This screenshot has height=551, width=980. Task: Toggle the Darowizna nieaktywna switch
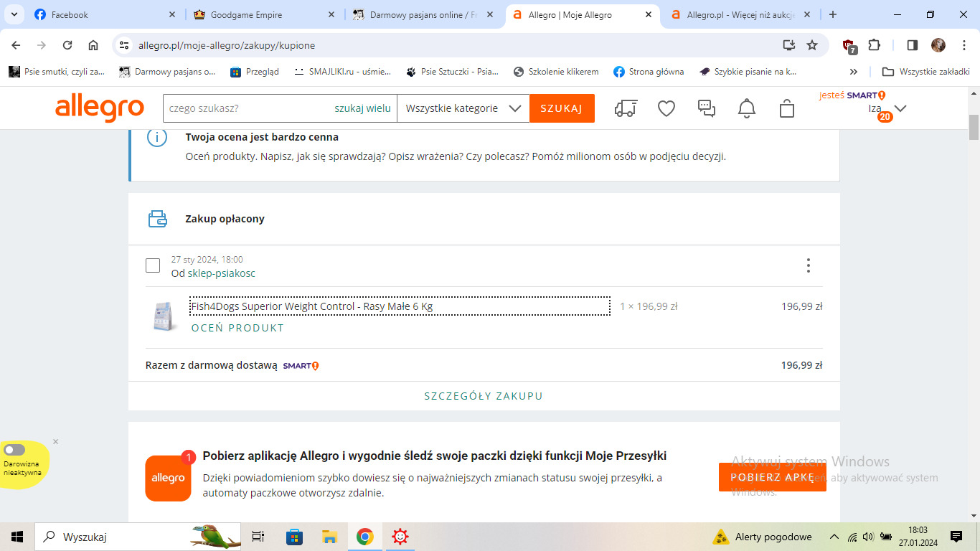pyautogui.click(x=14, y=450)
